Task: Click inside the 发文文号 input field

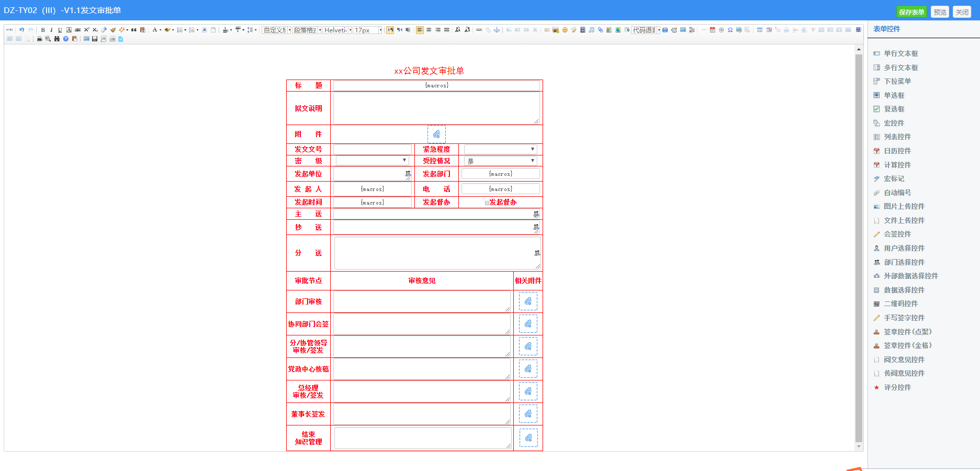Action: point(371,149)
